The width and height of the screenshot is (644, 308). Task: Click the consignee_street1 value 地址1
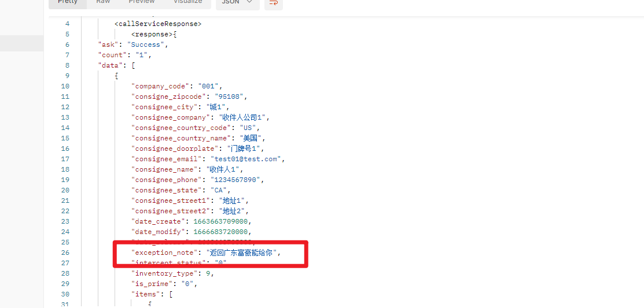click(232, 201)
